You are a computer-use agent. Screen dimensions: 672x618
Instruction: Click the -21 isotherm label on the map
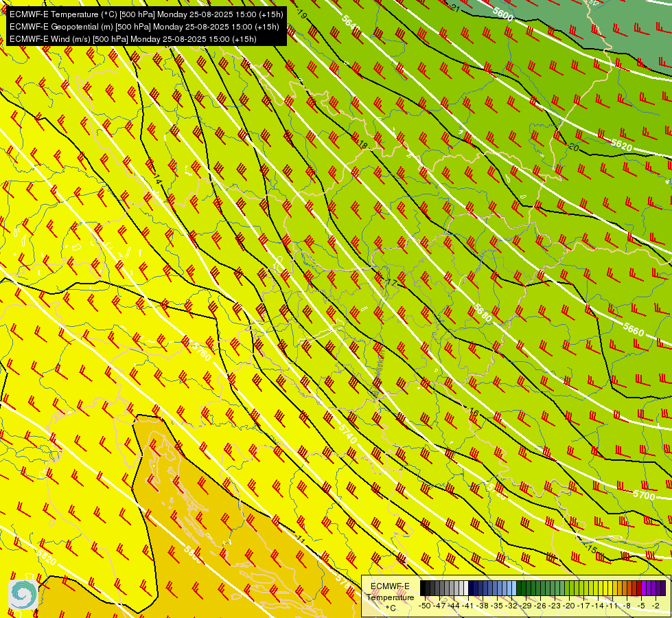[x=455, y=8]
